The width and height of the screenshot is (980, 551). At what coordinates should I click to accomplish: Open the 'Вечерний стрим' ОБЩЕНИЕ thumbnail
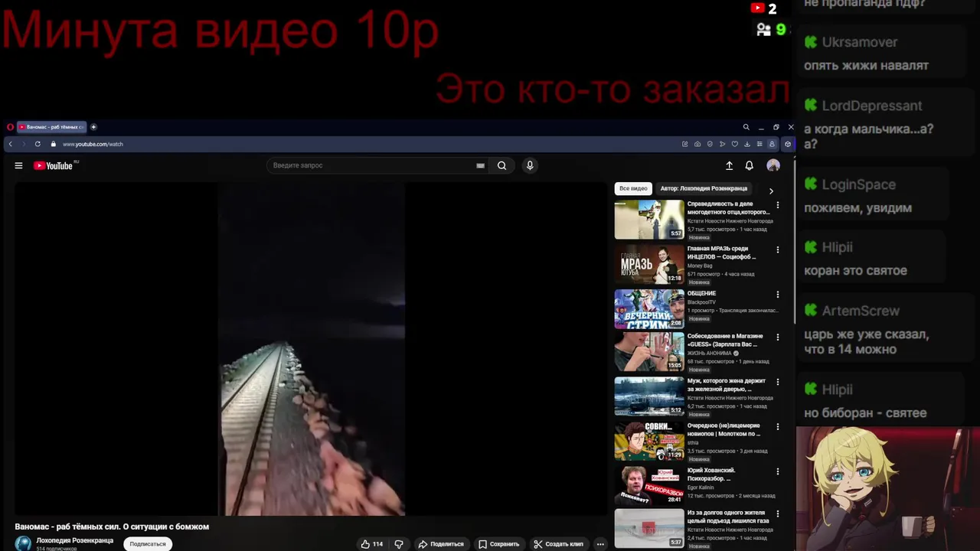[649, 308]
